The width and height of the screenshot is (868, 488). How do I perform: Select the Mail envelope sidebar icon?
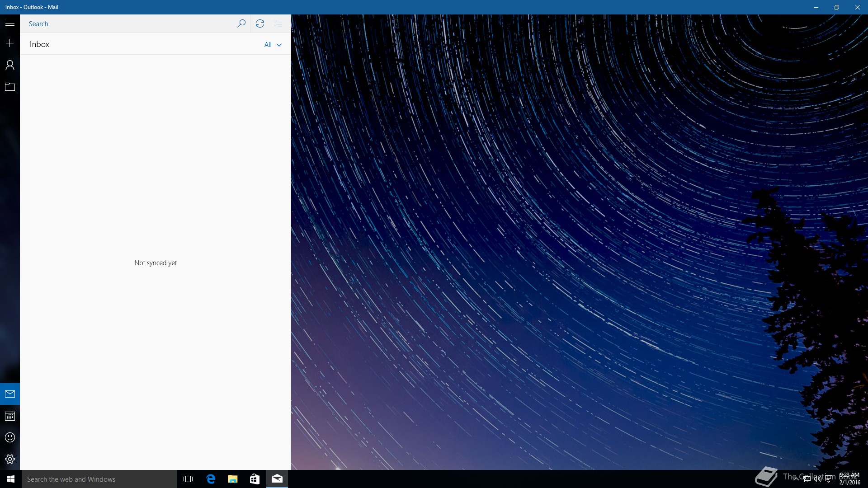pyautogui.click(x=10, y=394)
